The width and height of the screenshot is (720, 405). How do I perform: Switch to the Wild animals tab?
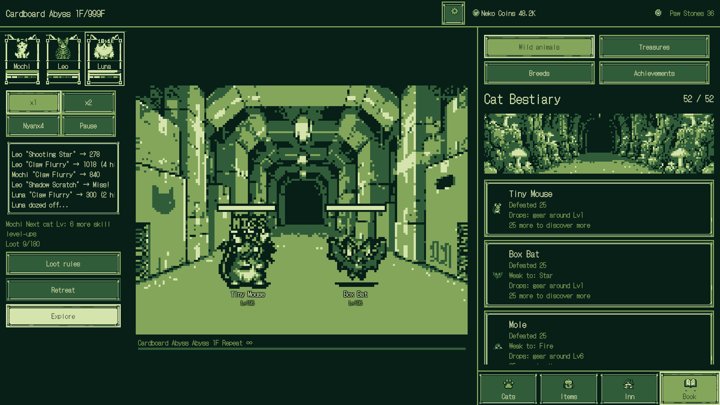[539, 47]
